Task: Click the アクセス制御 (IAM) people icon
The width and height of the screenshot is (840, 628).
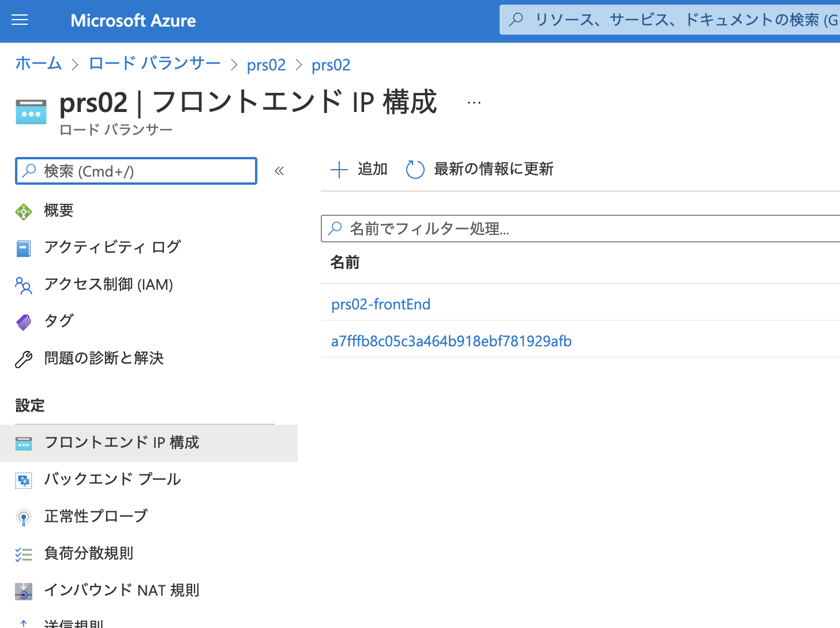Action: pos(24,286)
